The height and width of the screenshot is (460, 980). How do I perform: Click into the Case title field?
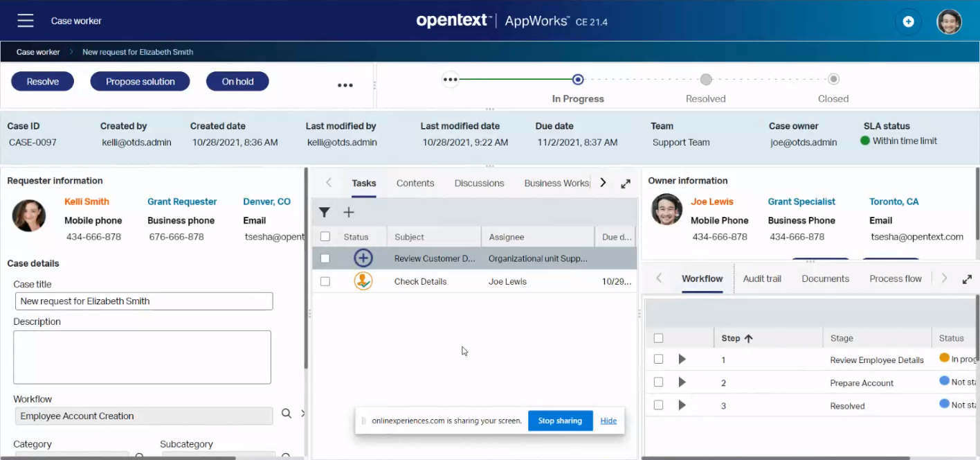[144, 301]
